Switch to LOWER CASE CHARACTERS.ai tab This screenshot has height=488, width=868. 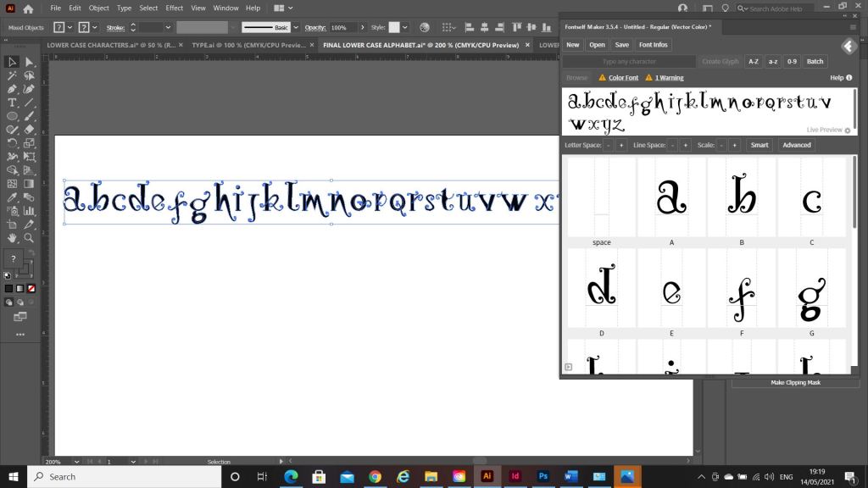coord(110,45)
